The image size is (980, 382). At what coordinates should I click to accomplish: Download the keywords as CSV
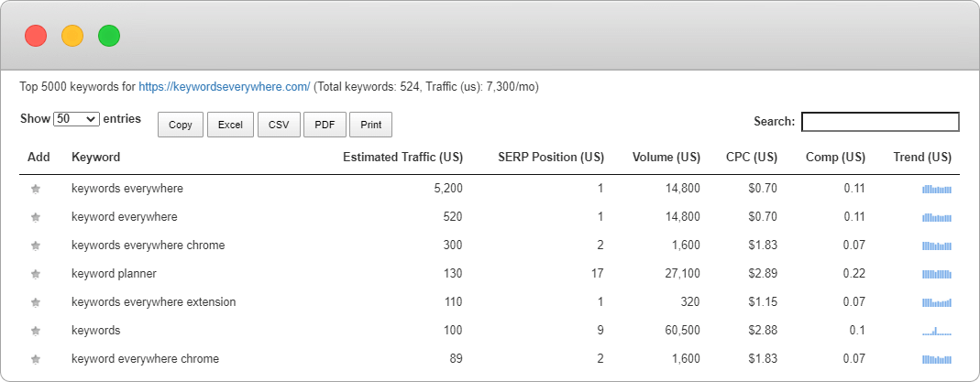click(x=278, y=125)
